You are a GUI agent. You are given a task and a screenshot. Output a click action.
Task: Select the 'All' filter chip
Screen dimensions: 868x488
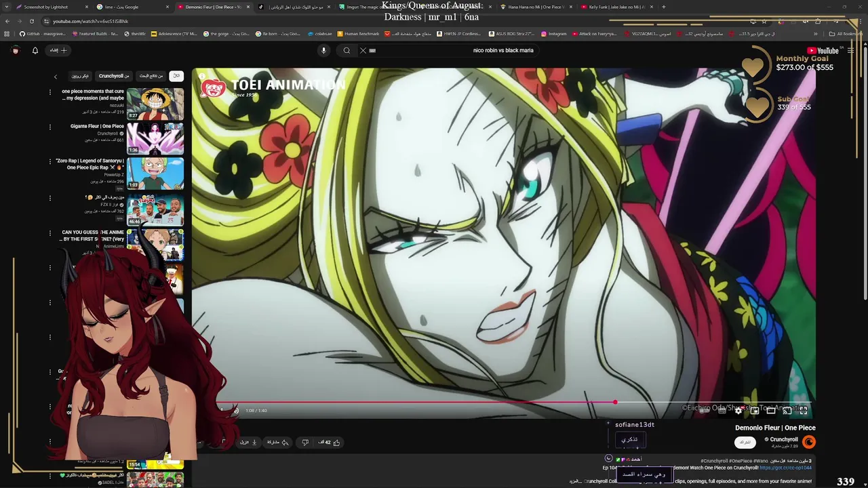176,76
